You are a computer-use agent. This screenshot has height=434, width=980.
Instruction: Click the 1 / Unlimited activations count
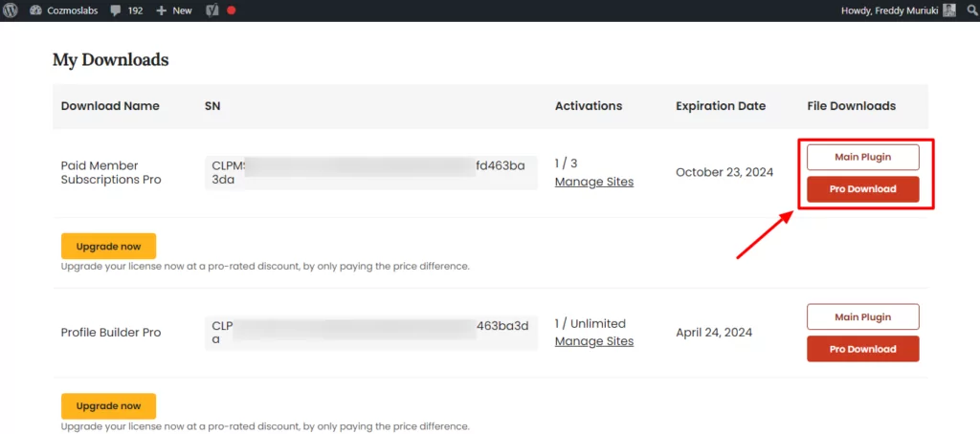tap(590, 323)
